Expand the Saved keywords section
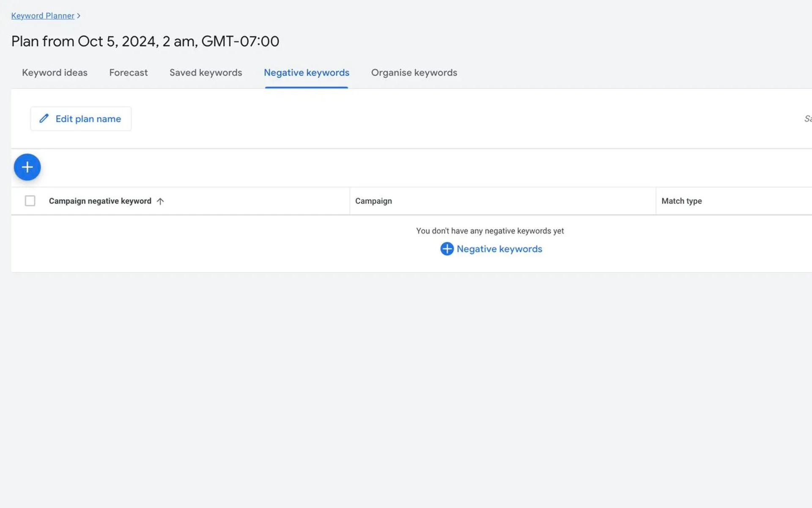 tap(205, 72)
